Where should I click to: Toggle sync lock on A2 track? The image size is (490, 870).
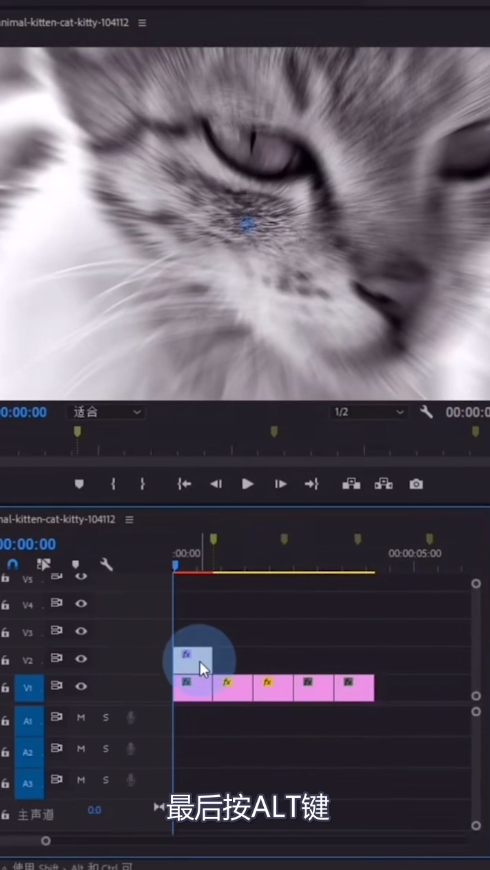coord(57,748)
